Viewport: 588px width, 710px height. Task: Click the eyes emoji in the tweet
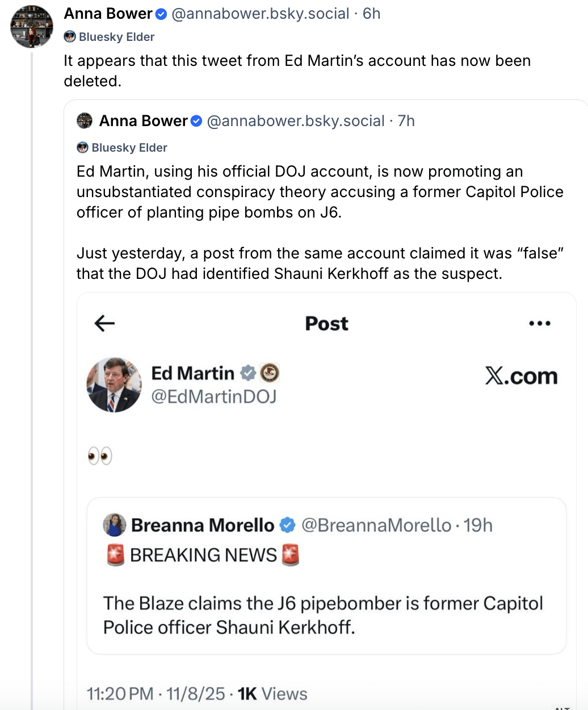click(x=100, y=456)
